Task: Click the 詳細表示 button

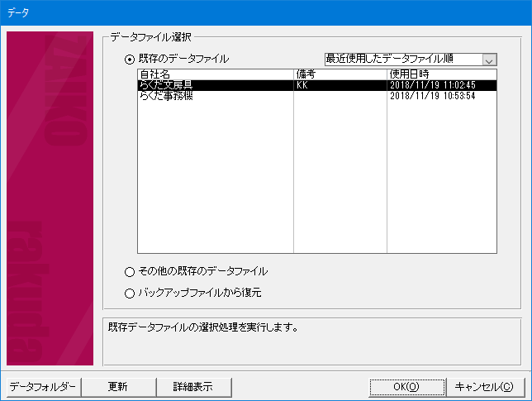Action: 192,387
